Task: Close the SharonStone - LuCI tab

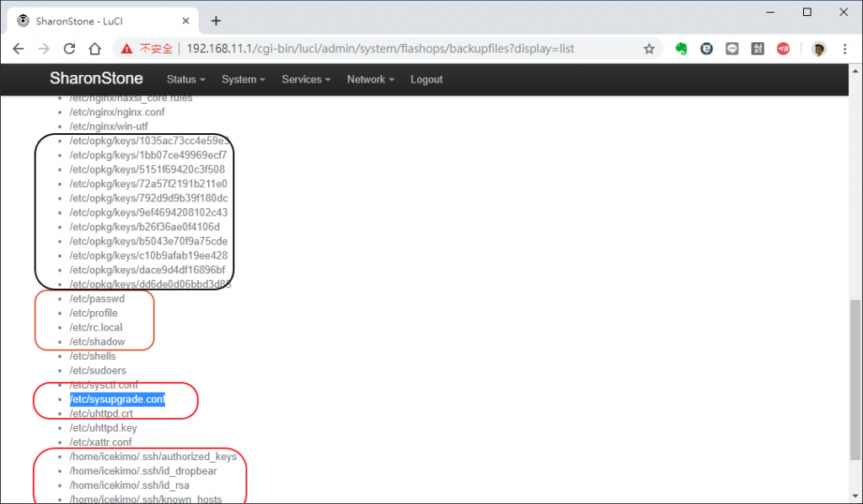Action: pos(186,21)
